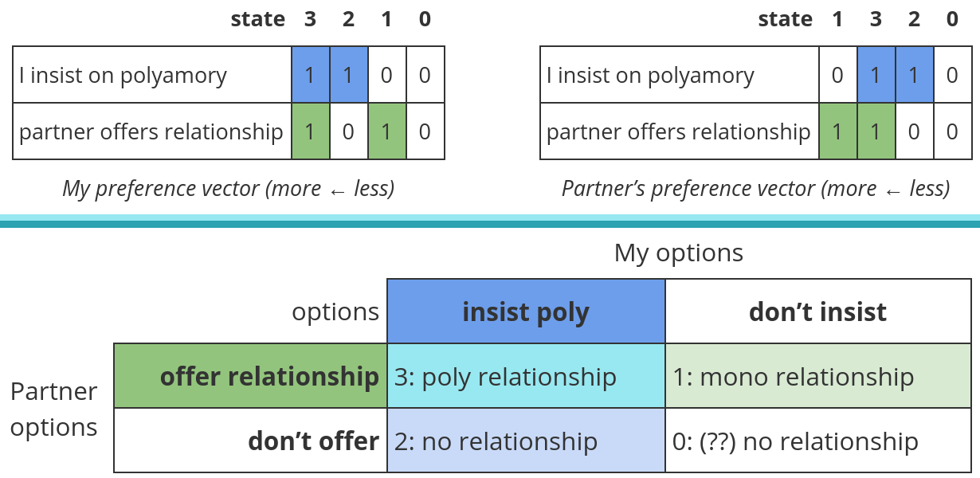Click the 'options' corner label in the bottom table
The image size is (980, 478).
tap(335, 311)
